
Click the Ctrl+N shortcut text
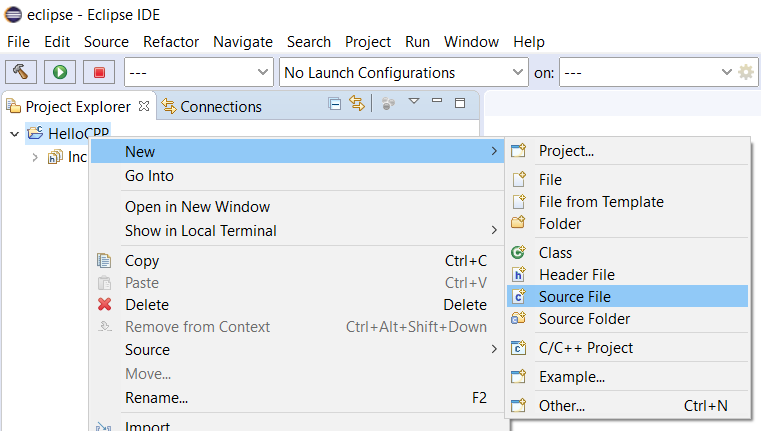[x=706, y=405]
